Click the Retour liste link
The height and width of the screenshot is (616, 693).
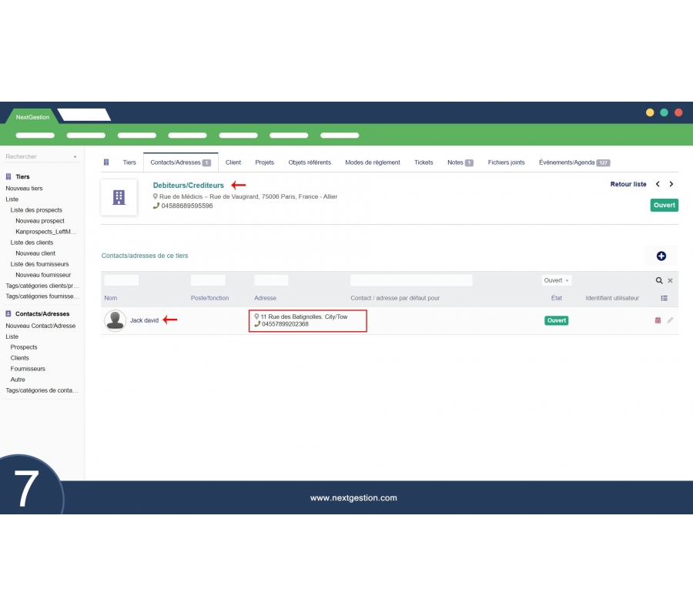[628, 185]
